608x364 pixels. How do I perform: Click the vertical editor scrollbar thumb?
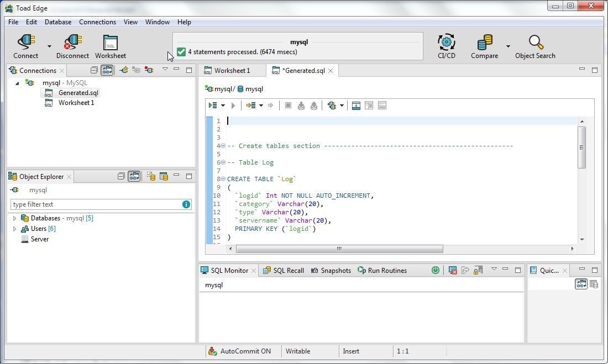point(581,147)
